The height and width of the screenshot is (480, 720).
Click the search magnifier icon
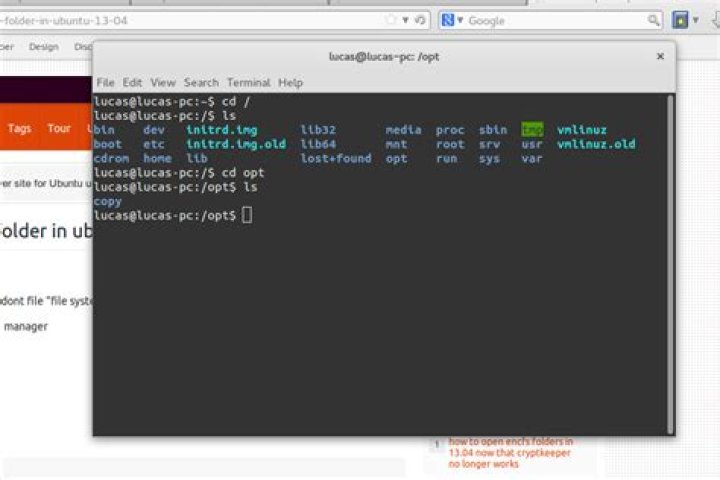point(653,20)
